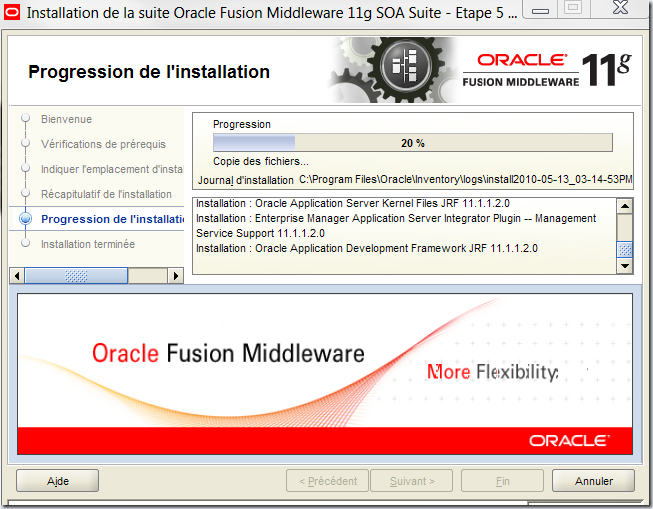Viewport: 653px width, 509px height.
Task: Click the steps panel horizontal scrollbar thumb
Action: (x=76, y=276)
